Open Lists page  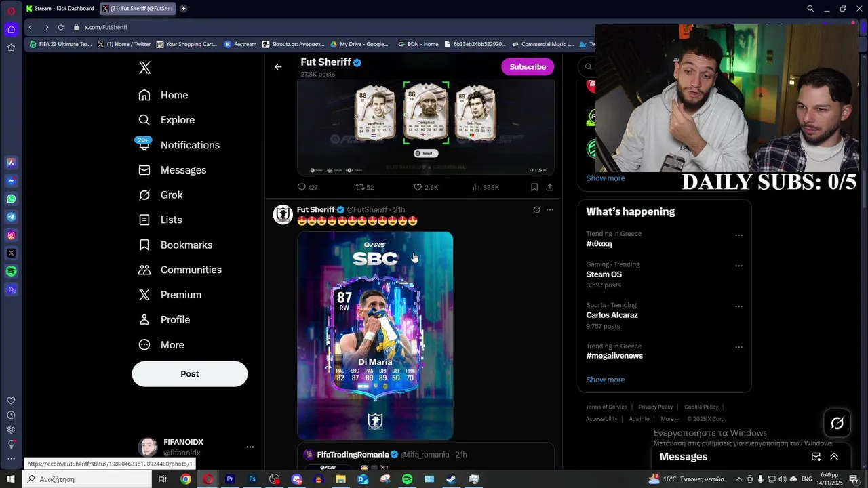(159, 220)
